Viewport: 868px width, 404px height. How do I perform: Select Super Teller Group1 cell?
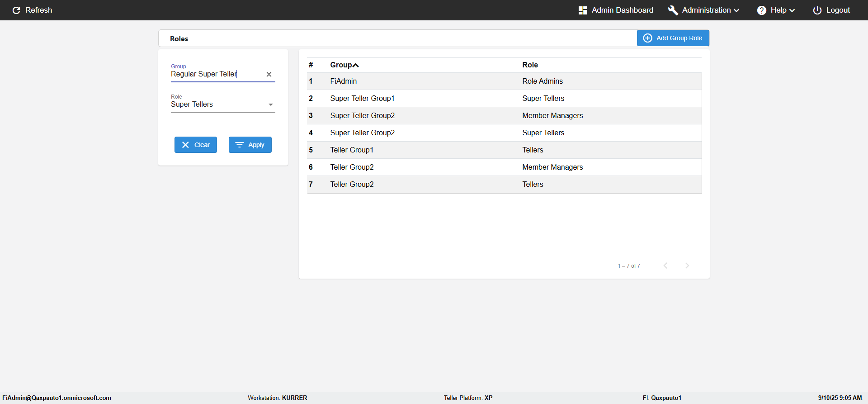click(x=363, y=98)
